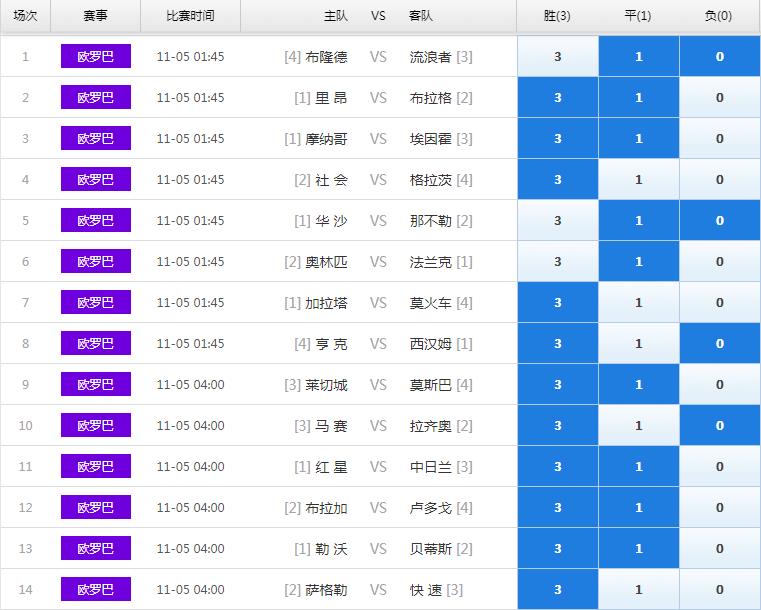Screen dimensions: 761x610
Task: Deselect win (3) for match 13 勒沃
Action: point(558,548)
